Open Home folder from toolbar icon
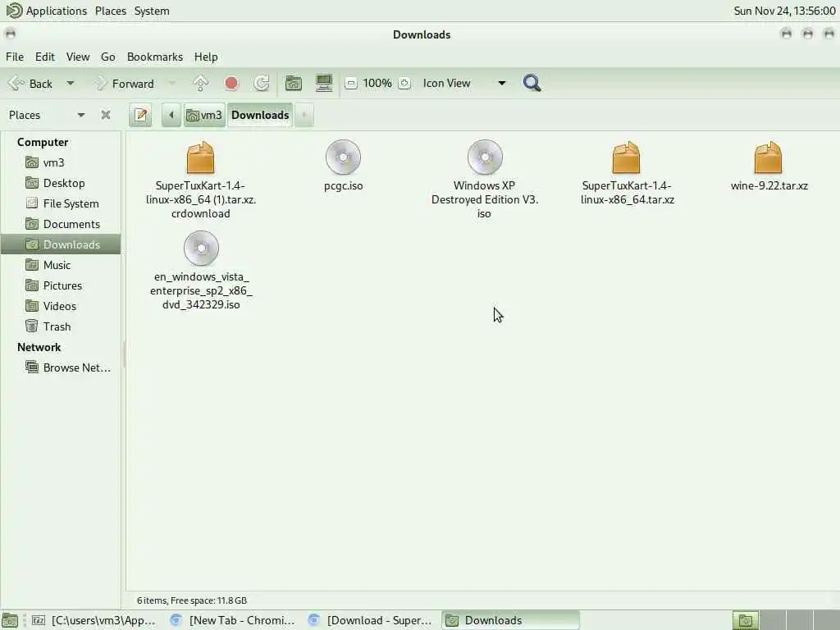Viewport: 840px width, 630px height. pos(294,83)
